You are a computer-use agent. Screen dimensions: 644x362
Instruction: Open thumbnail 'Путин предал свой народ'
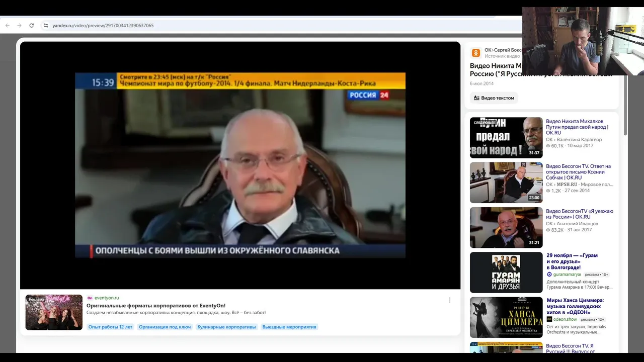[506, 138]
